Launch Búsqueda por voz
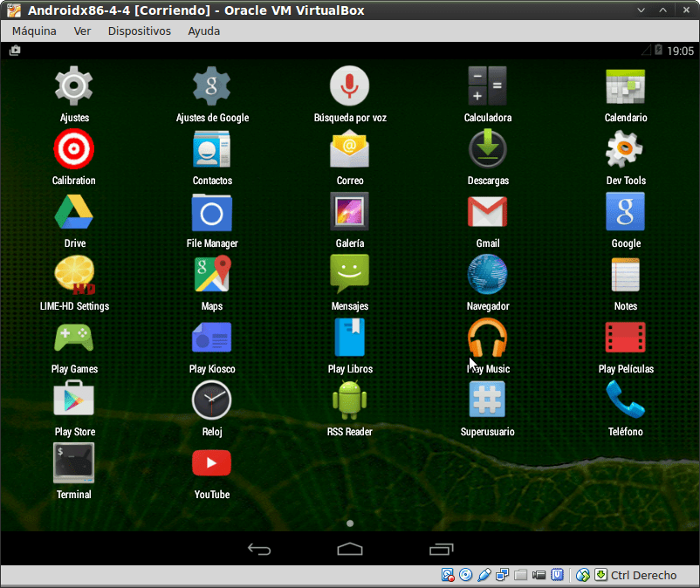The height and width of the screenshot is (588, 700). [349, 85]
